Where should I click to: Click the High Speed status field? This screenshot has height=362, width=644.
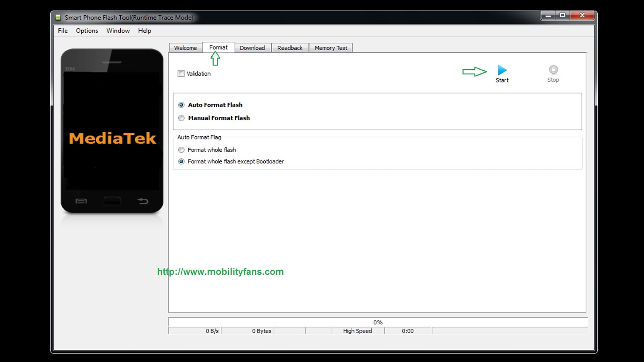coord(358,331)
